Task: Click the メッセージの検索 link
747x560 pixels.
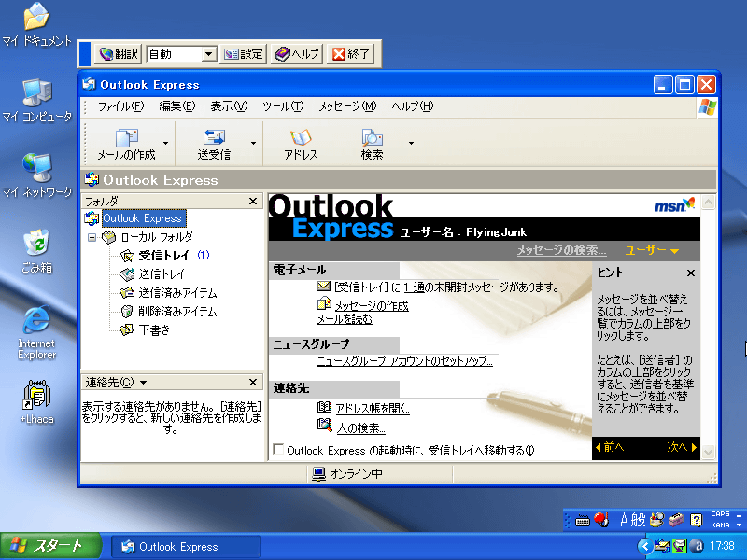Action: 562,250
